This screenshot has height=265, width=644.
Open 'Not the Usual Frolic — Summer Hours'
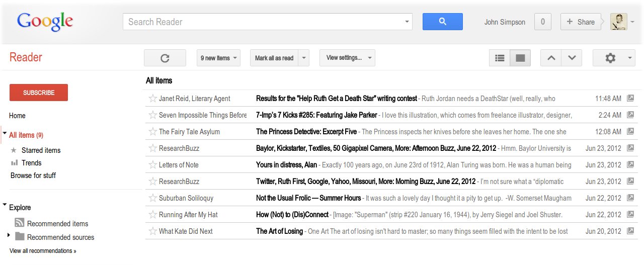click(308, 198)
